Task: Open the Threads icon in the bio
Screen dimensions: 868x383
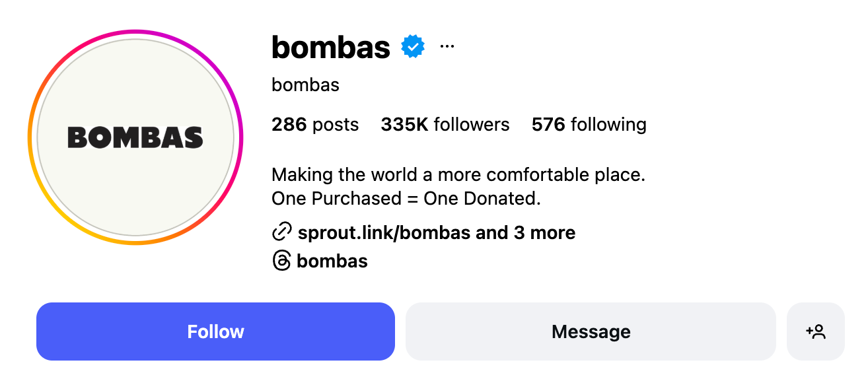Action: [x=282, y=260]
